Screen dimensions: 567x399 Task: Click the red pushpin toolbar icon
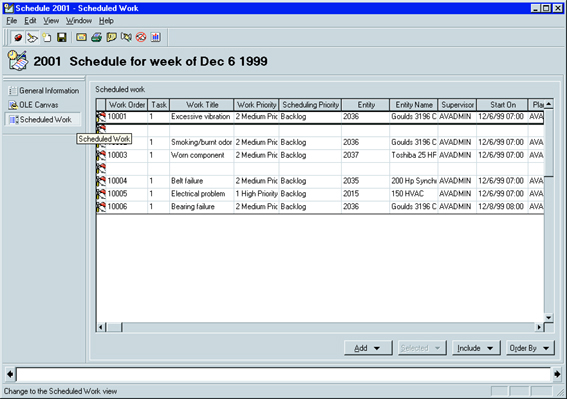pyautogui.click(x=17, y=37)
